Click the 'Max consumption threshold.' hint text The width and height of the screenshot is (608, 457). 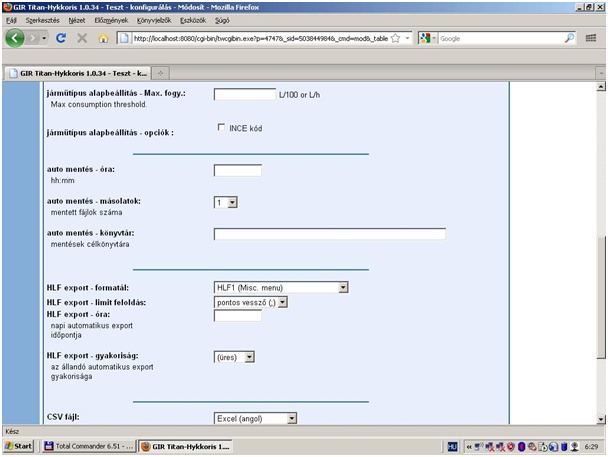pyautogui.click(x=98, y=104)
